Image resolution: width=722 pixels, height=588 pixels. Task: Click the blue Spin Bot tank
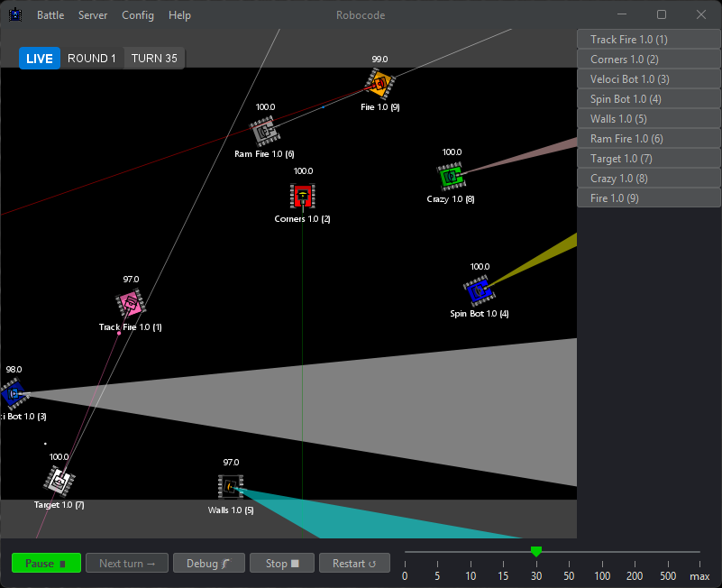[479, 290]
